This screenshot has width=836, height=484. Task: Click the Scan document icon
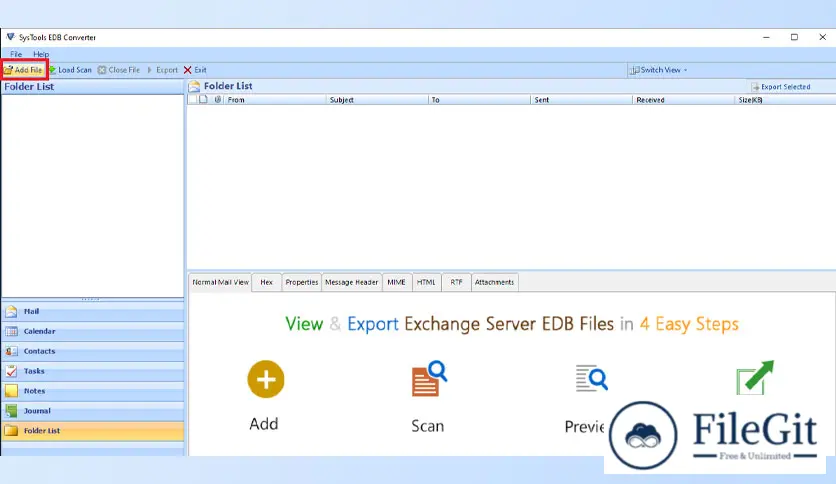[428, 380]
